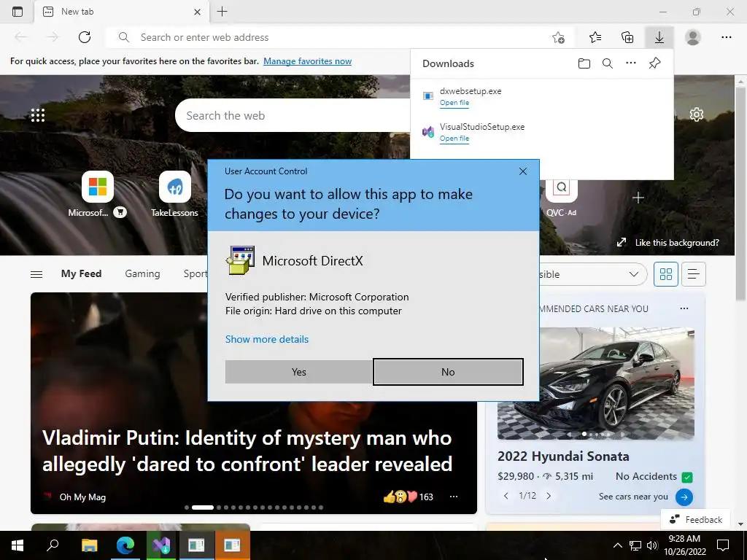Show hidden system tray icons
This screenshot has height=560, width=747.
[617, 545]
